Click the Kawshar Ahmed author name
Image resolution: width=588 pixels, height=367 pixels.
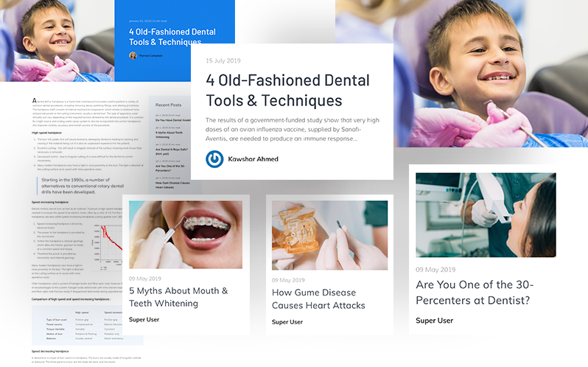pyautogui.click(x=253, y=158)
